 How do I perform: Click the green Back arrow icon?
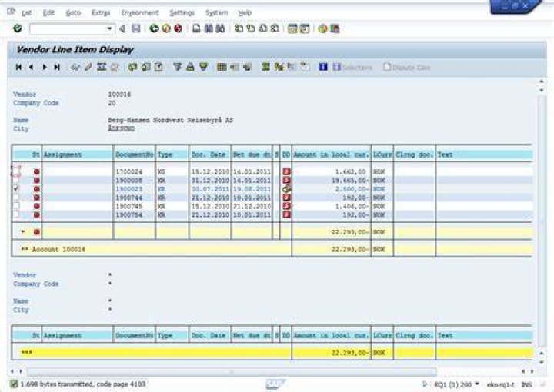pos(154,28)
